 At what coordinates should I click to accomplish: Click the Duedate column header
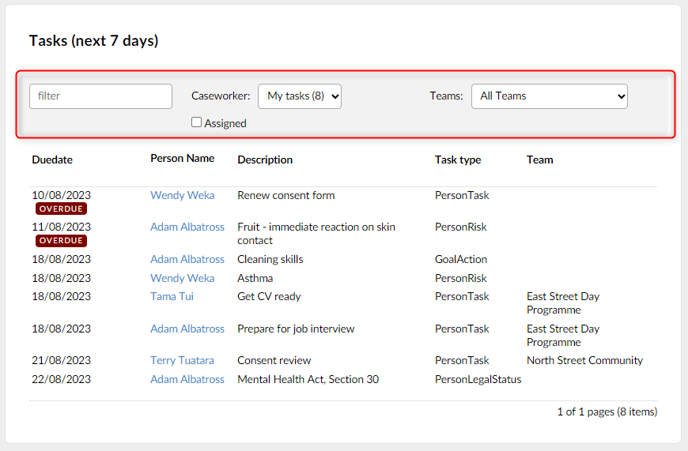52,160
